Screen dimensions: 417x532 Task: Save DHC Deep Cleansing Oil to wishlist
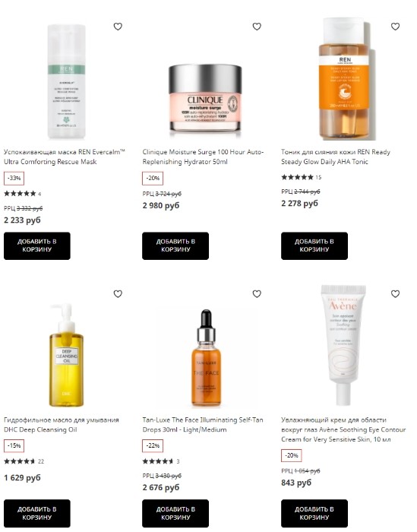[118, 294]
